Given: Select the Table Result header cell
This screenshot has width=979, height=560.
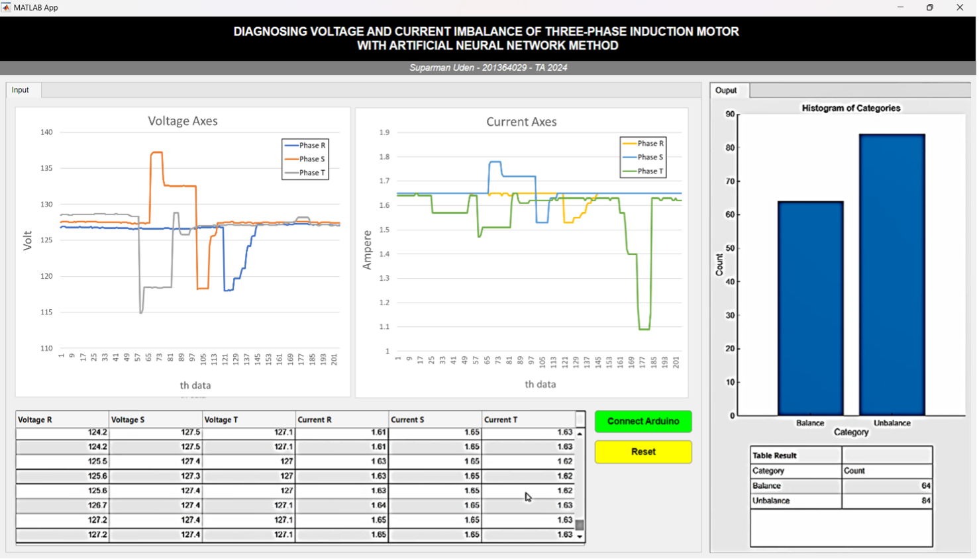Looking at the screenshot, I should [798, 456].
